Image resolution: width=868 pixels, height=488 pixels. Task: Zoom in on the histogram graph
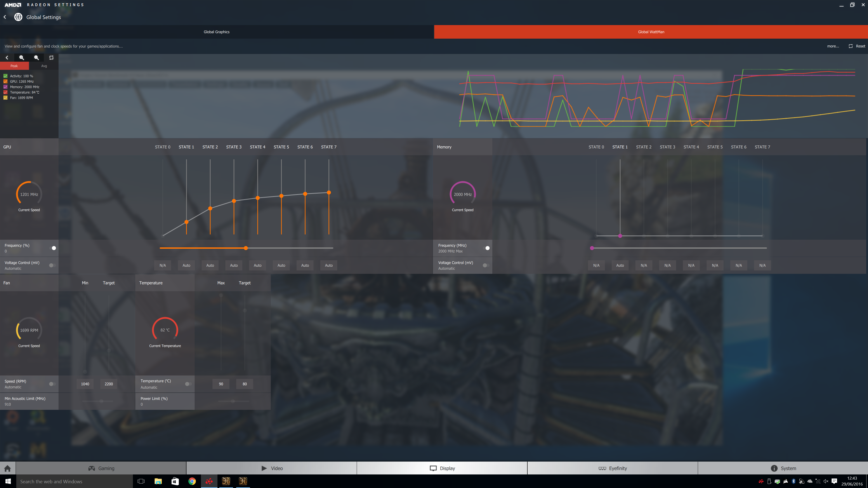tap(21, 58)
